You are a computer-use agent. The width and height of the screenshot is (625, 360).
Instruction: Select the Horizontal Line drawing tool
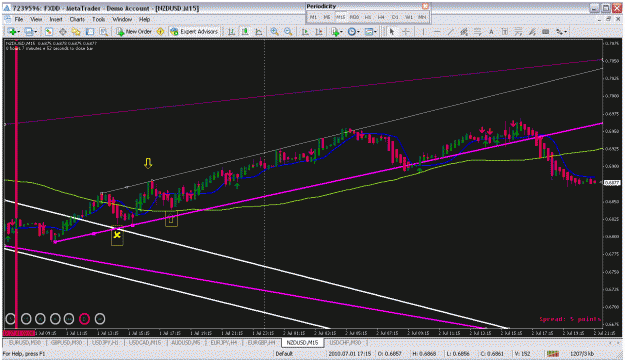click(x=437, y=31)
